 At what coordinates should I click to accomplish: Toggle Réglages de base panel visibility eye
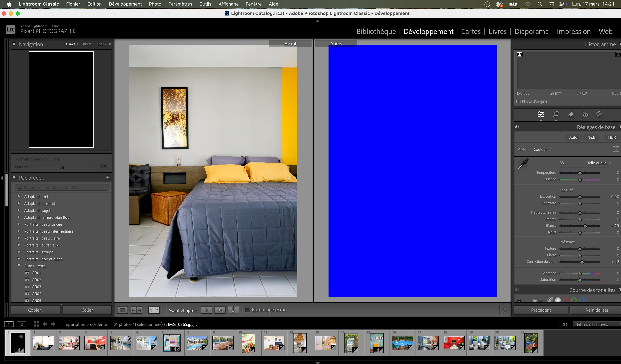click(517, 127)
